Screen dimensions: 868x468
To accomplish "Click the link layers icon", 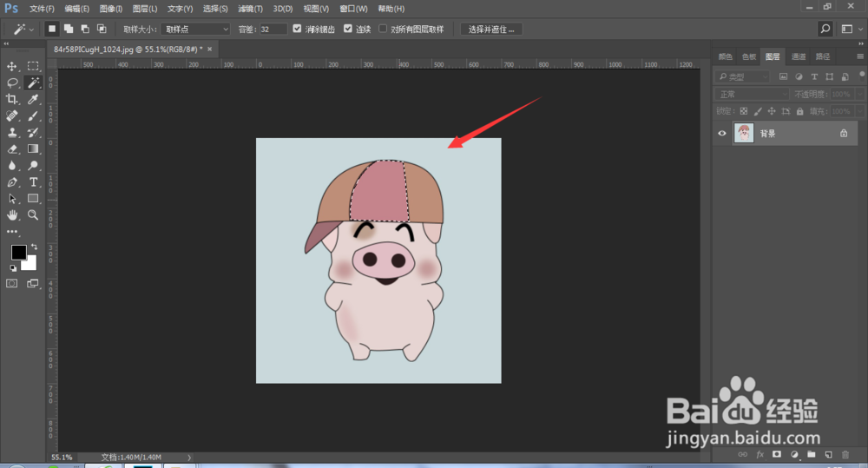I will [743, 455].
